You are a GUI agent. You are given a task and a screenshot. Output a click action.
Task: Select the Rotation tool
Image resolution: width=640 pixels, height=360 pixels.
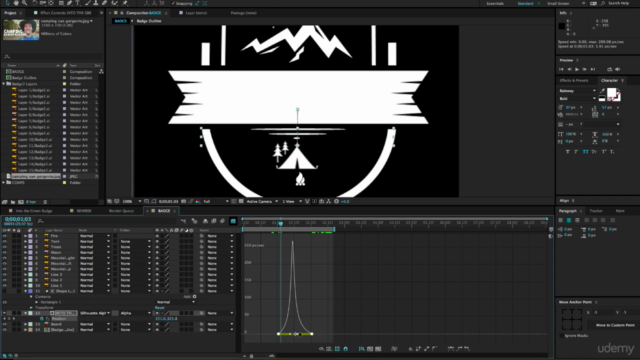pyautogui.click(x=35, y=3)
